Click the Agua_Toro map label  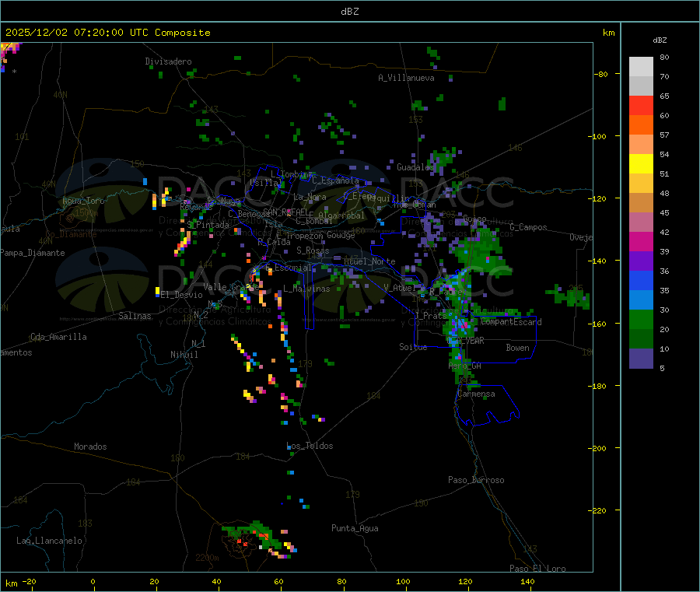[x=83, y=201]
